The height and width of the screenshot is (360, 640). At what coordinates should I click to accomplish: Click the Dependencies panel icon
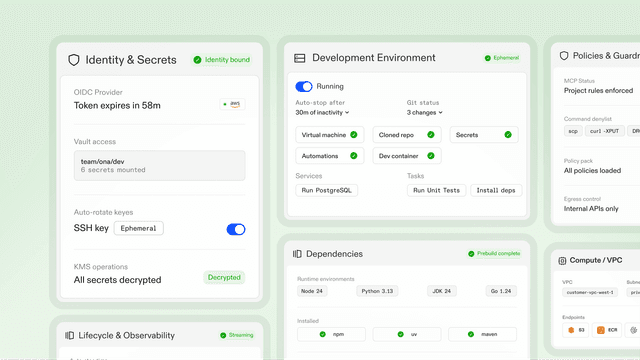tap(297, 254)
